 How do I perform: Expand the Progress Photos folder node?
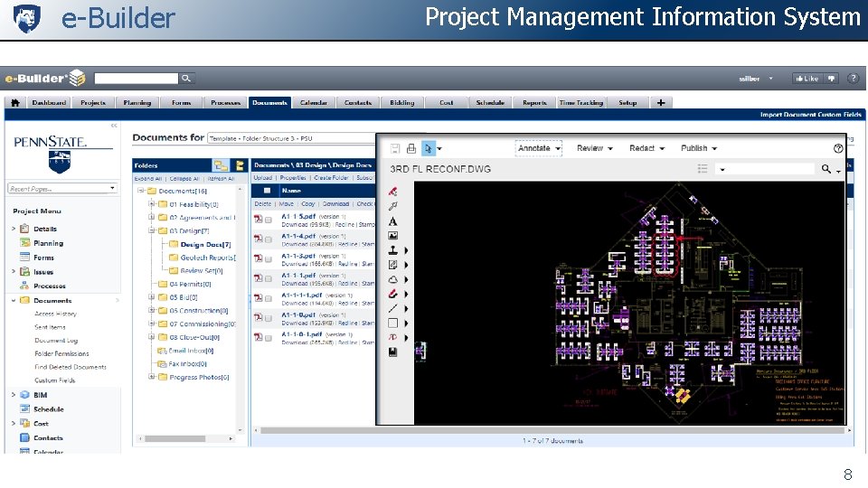point(151,377)
